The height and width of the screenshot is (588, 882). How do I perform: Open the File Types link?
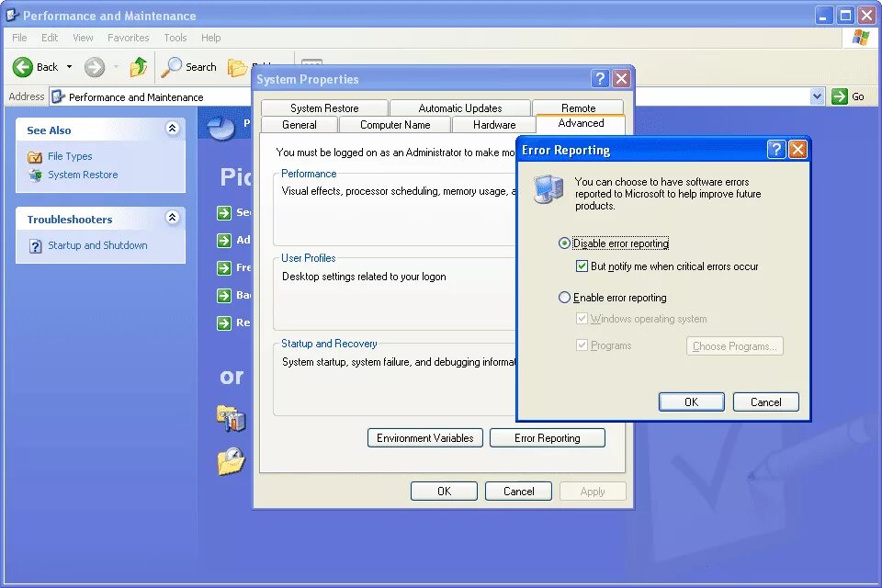click(70, 156)
